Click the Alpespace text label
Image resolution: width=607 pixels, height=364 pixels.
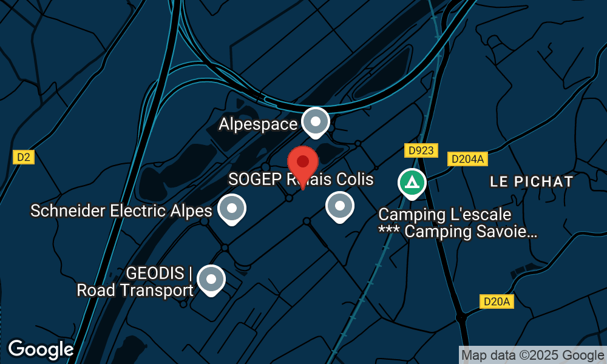(x=258, y=124)
